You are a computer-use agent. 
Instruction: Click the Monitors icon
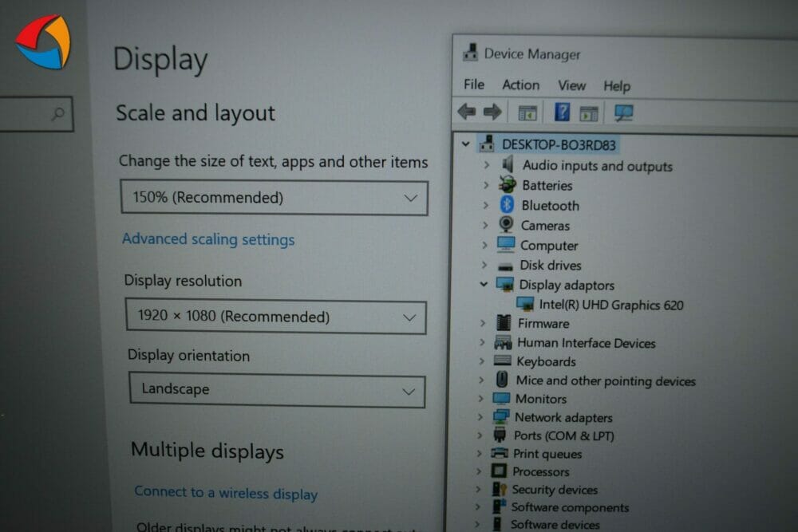(501, 398)
